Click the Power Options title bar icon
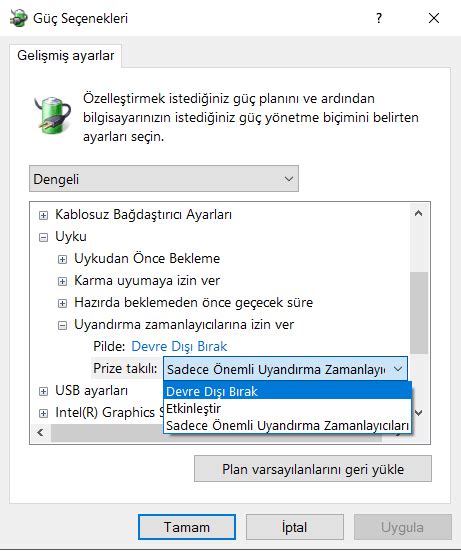461x552 pixels. pos(18,18)
